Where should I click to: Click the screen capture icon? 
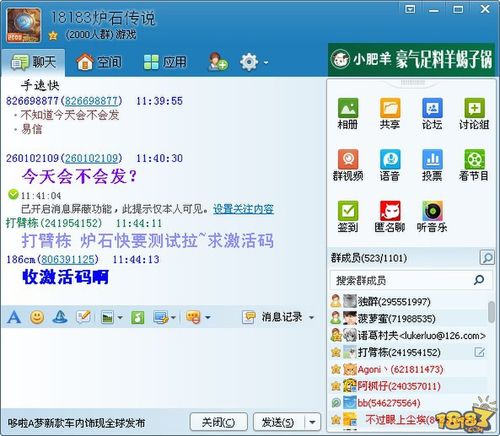coord(161,317)
